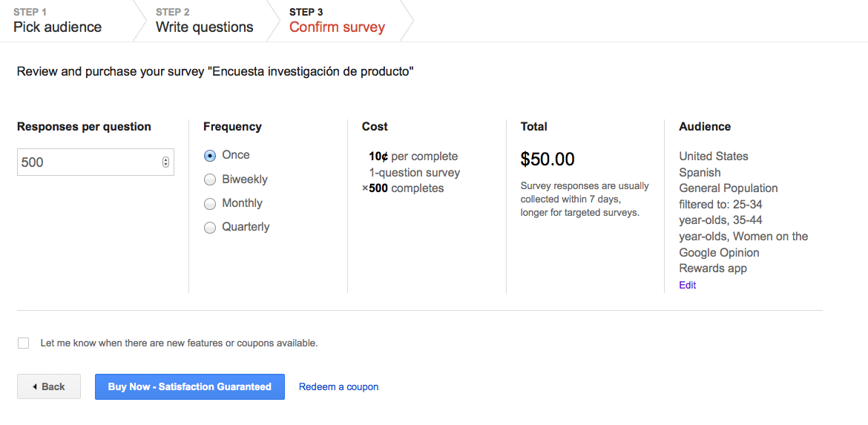Screen dimensions: 868x425
Task: Pick the Quarterly frequency option
Action: coord(210,228)
